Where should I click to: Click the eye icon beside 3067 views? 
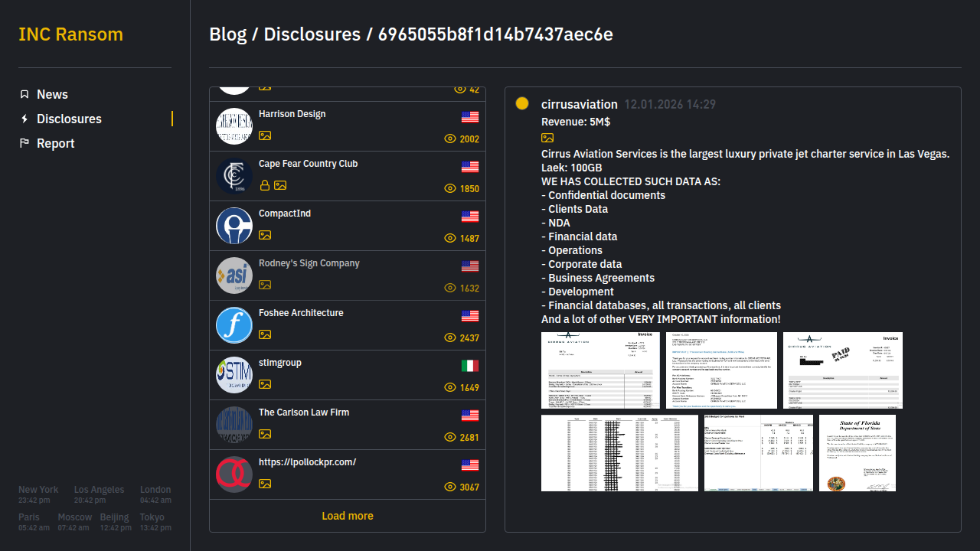(450, 487)
